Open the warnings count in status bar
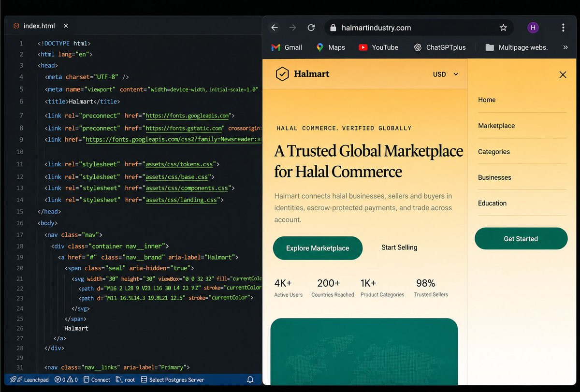The image size is (580, 392). [72, 380]
